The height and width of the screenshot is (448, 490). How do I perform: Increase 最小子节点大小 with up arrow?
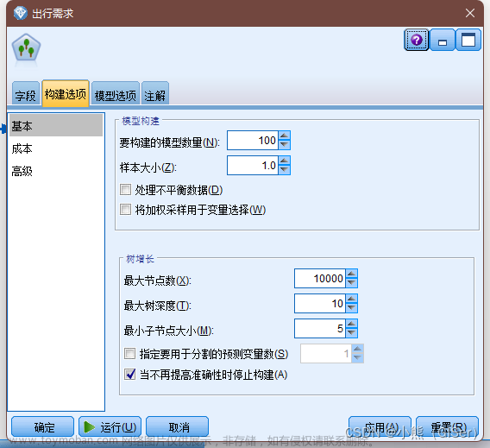(x=352, y=324)
